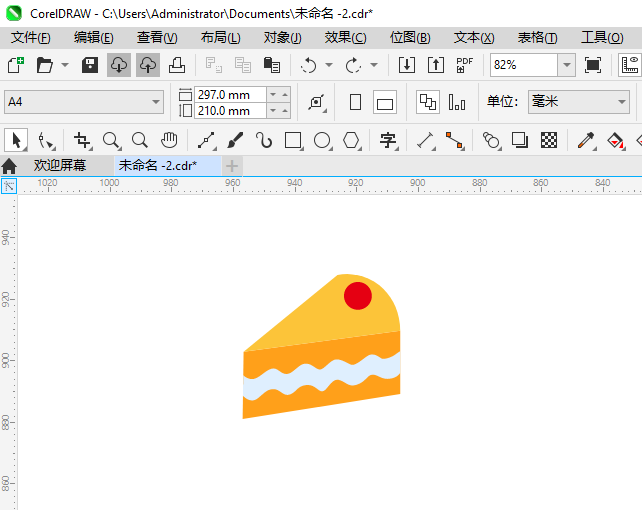Viewport: 642px width, 510px height.
Task: Select the red cherry circle on cake
Action: coord(357,296)
